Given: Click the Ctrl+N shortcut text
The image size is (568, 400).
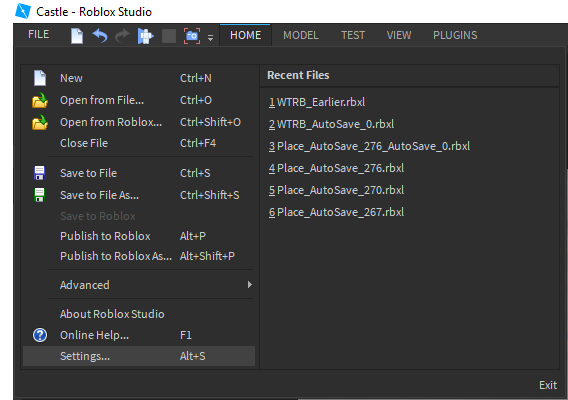Looking at the screenshot, I should tap(196, 78).
